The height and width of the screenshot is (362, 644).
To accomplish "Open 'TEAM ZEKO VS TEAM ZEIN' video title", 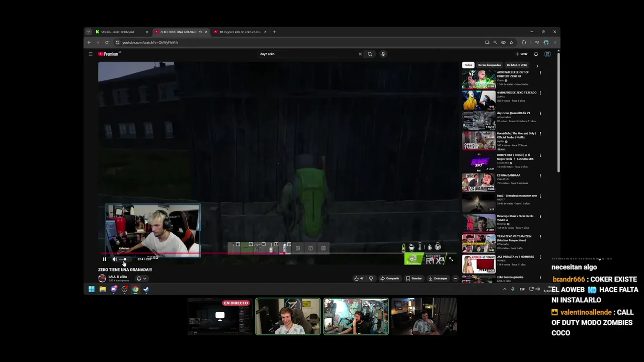I will [514, 238].
